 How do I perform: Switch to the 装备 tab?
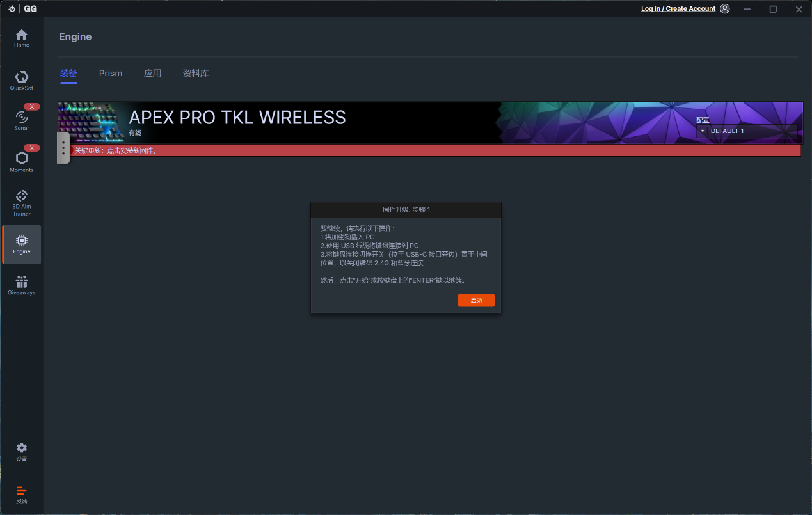pos(68,74)
